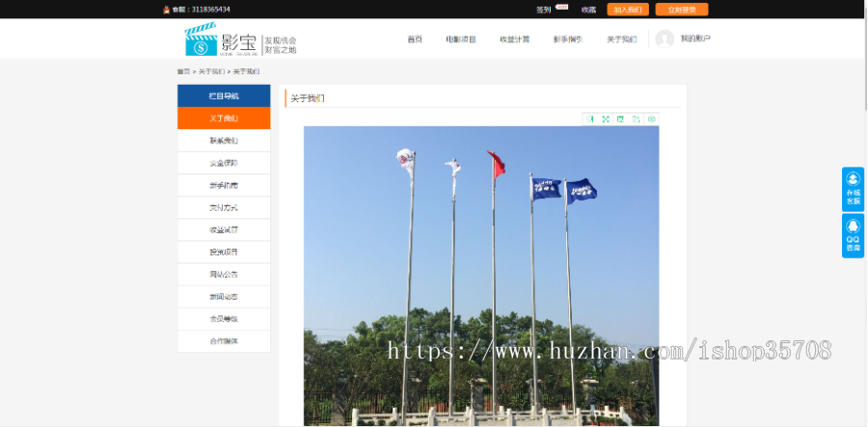Select 联系我们 in the sidebar menu
868x427 pixels.
[x=224, y=141]
